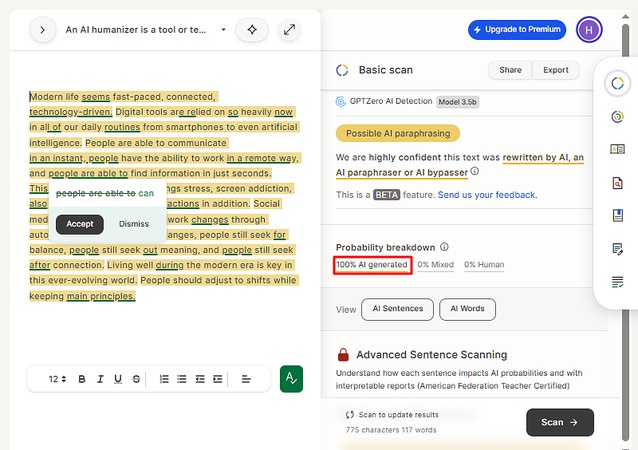Screen dimensions: 638x450
Task: Open the Send us your feedback link
Action: (x=487, y=195)
